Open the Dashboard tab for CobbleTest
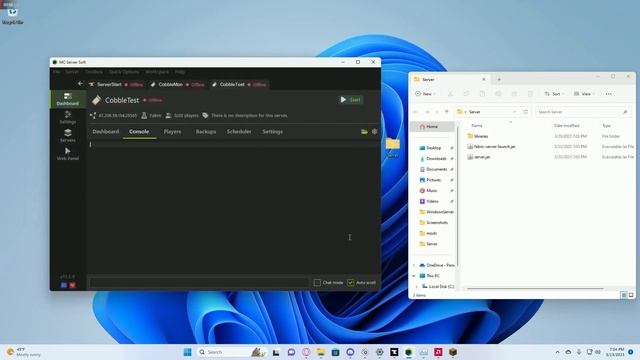This screenshot has width=640, height=360. click(x=106, y=131)
